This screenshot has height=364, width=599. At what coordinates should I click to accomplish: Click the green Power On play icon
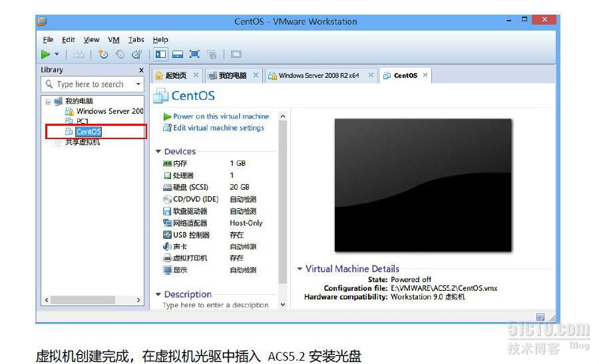[x=45, y=55]
